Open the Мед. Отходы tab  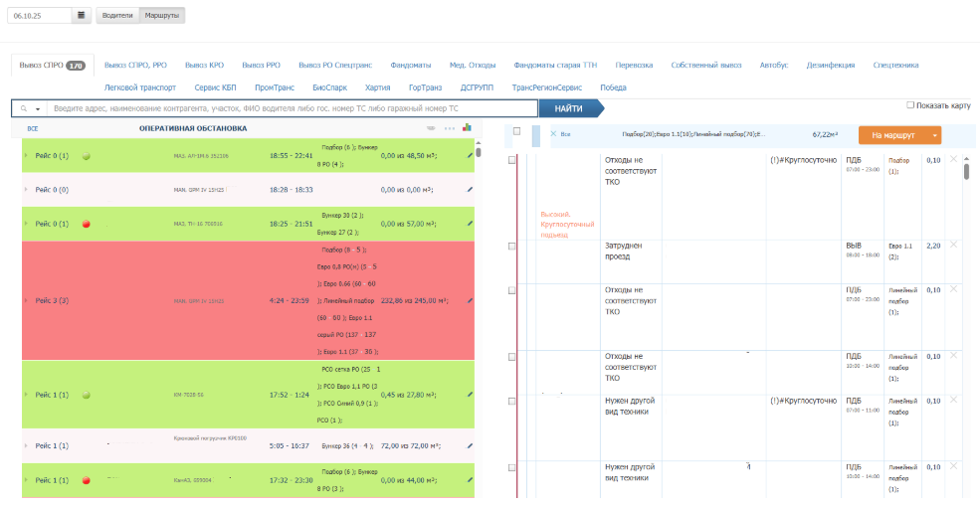click(472, 66)
